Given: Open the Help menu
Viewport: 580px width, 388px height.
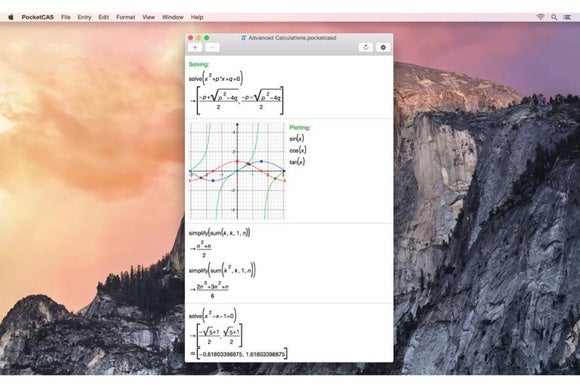Looking at the screenshot, I should 197,17.
